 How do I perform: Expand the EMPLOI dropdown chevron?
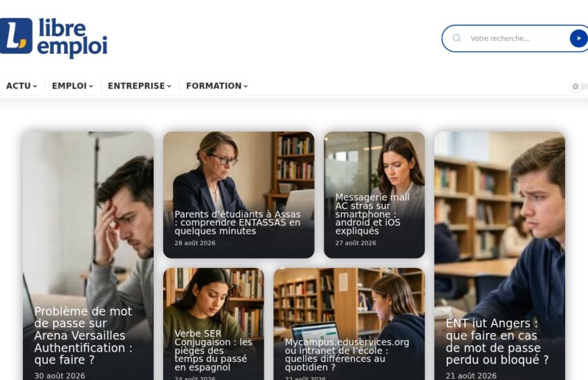click(91, 86)
